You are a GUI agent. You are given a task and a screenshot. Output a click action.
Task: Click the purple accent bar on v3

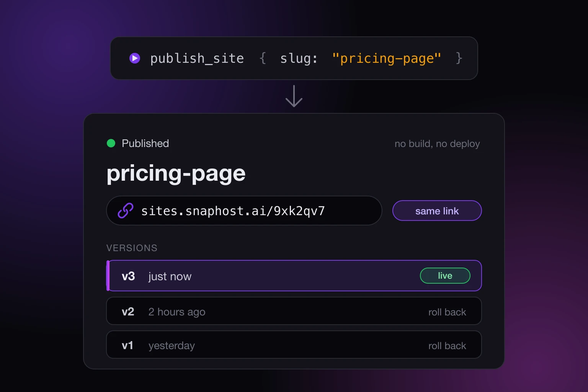108,276
